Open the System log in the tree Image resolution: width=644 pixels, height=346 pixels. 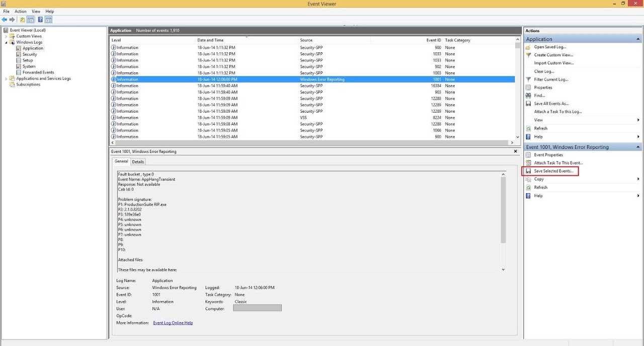29,66
